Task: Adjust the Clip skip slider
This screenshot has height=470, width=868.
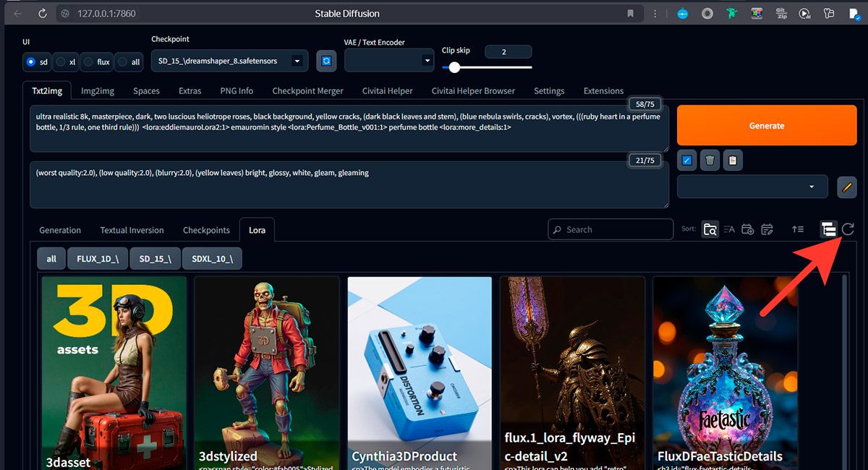Action: 487,67
